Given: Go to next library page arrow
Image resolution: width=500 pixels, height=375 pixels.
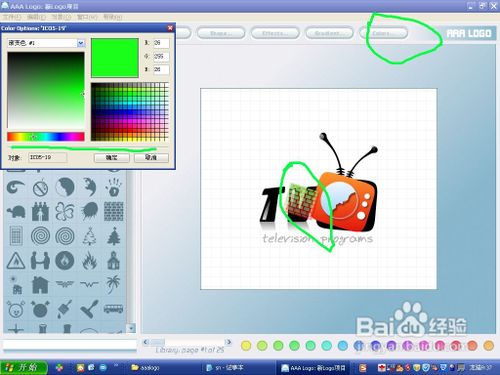Looking at the screenshot, I should coord(228,342).
